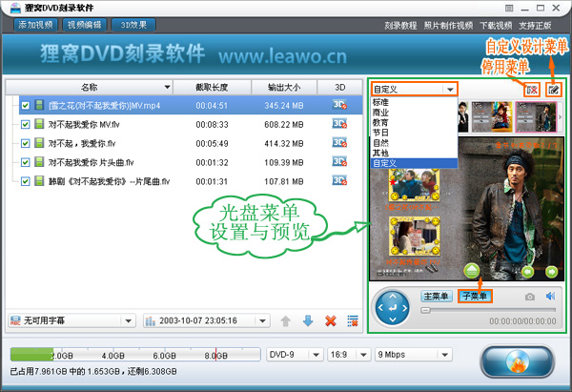Clear the whole video list icon
Viewport: 572px width, 392px height.
pyautogui.click(x=353, y=321)
